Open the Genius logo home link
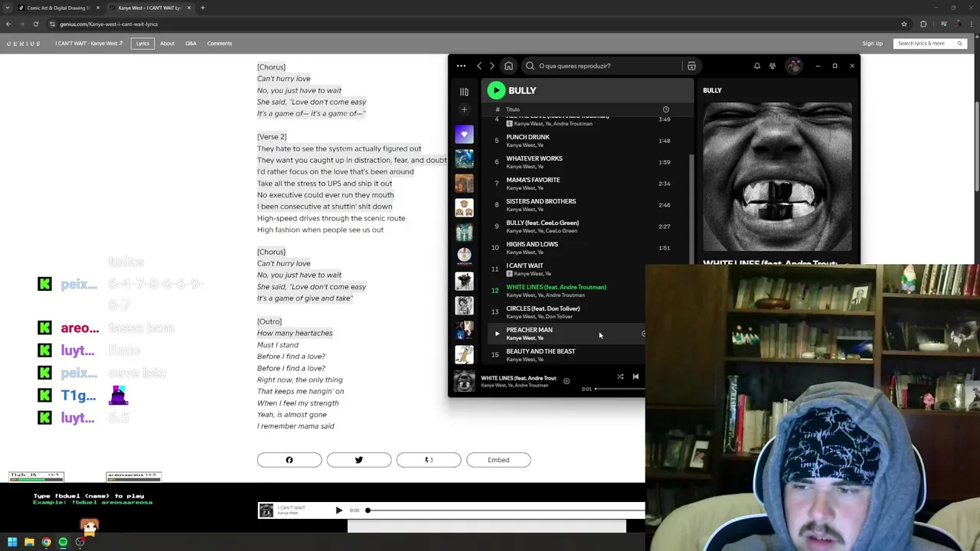This screenshot has width=980, height=551. (x=23, y=44)
